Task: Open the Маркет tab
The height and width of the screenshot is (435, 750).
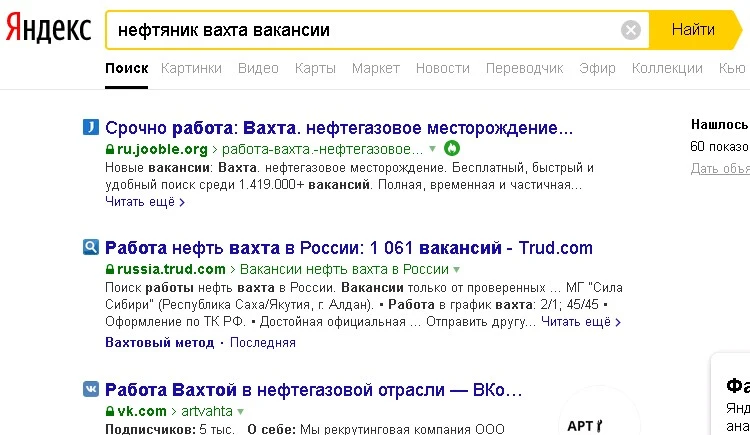Action: pos(375,68)
